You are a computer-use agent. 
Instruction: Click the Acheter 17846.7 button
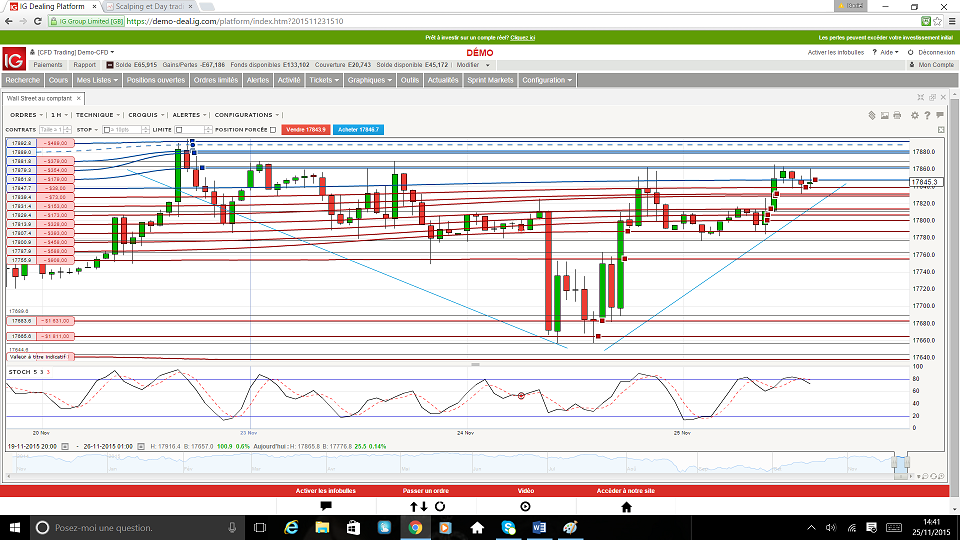(358, 130)
